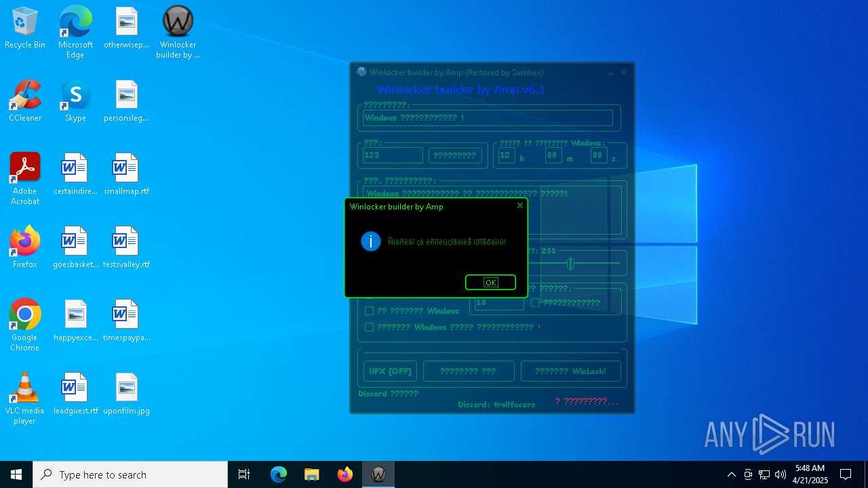
Task: Click the large message text area
Action: click(492, 210)
